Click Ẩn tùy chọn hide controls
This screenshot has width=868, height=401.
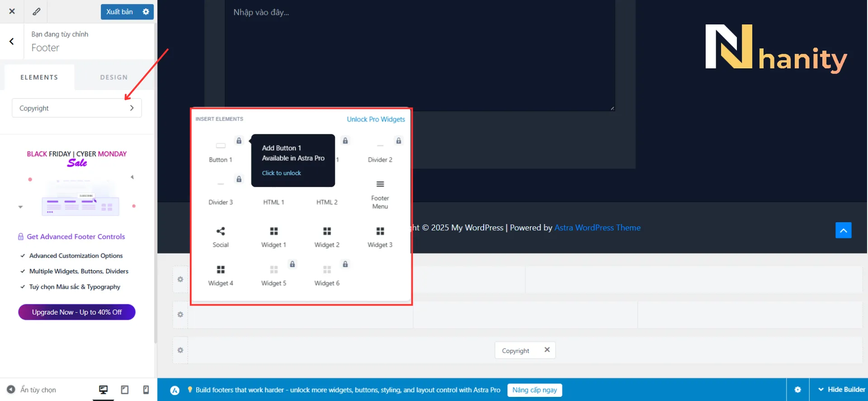(32, 390)
